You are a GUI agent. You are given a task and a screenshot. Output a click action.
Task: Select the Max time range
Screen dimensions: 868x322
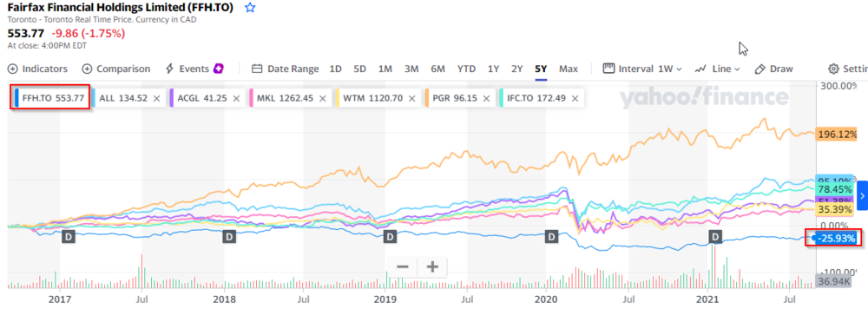(x=569, y=69)
